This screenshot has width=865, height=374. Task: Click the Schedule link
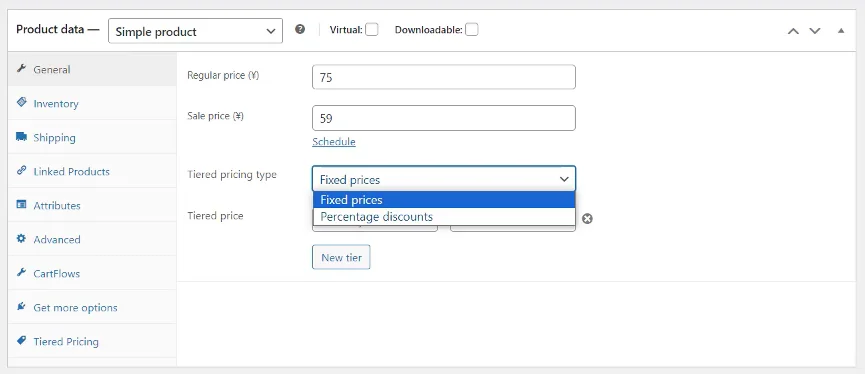click(334, 142)
